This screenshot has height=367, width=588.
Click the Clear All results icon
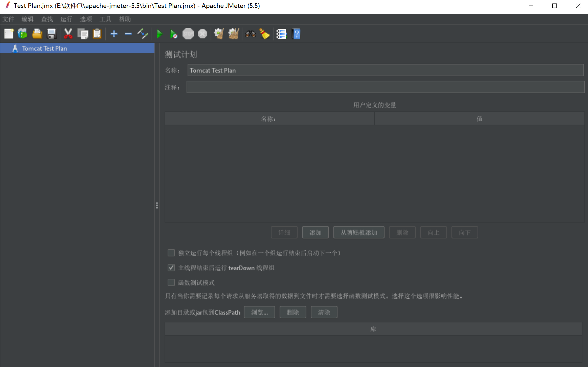234,34
